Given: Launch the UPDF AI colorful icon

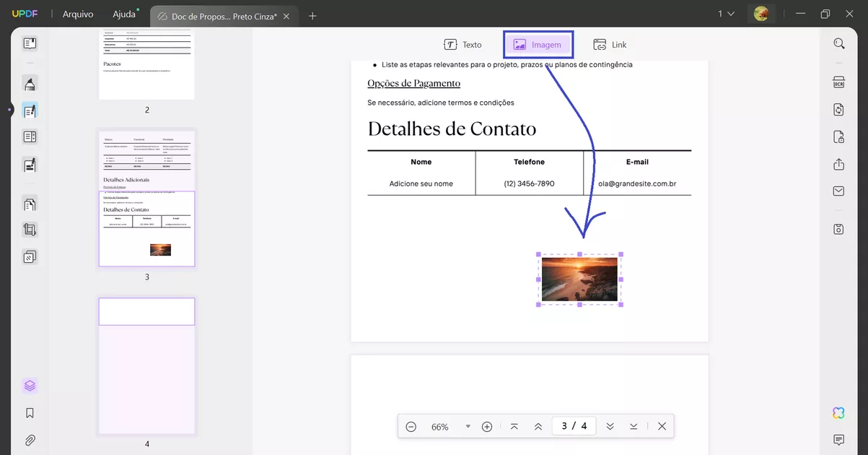Looking at the screenshot, I should [x=838, y=412].
